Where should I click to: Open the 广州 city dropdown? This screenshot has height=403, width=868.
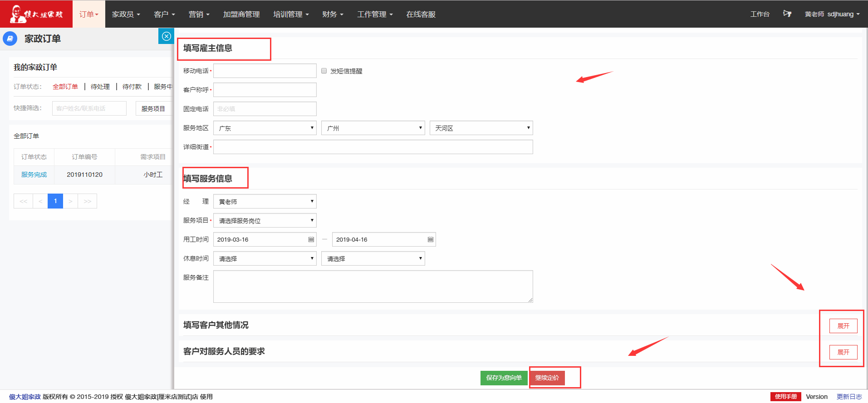[x=373, y=128]
